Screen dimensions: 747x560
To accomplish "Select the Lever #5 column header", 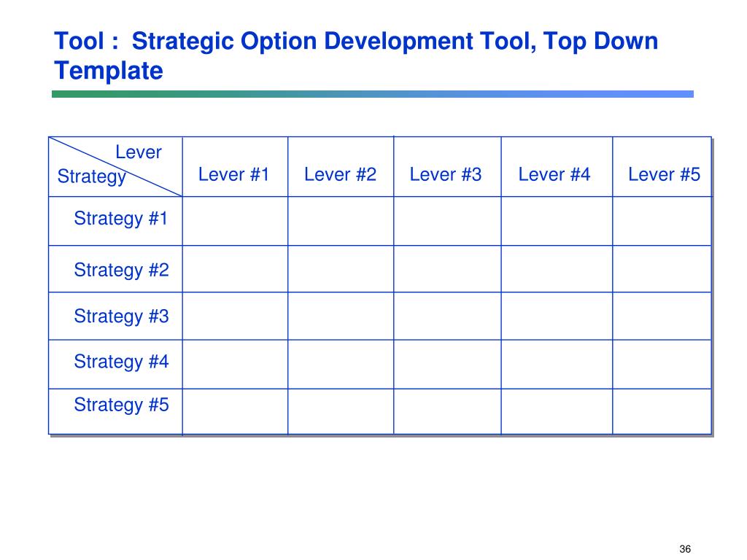I will 664,174.
